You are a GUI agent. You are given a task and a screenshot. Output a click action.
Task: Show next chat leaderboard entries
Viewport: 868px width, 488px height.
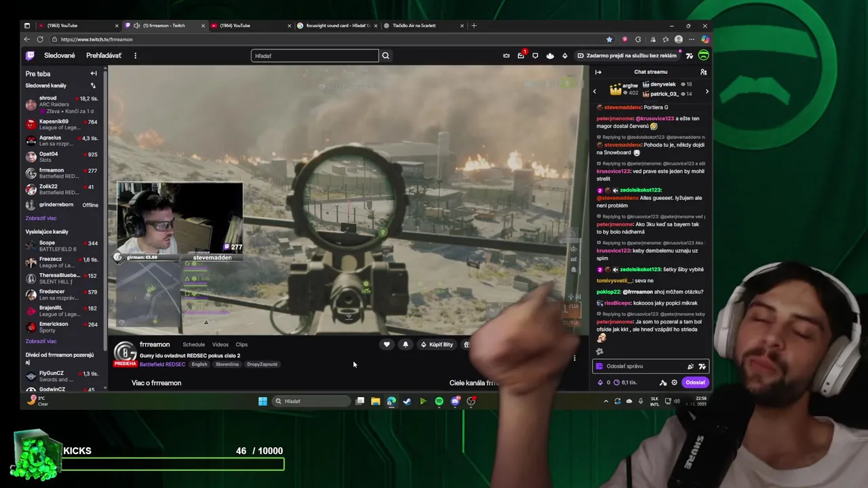coord(707,91)
